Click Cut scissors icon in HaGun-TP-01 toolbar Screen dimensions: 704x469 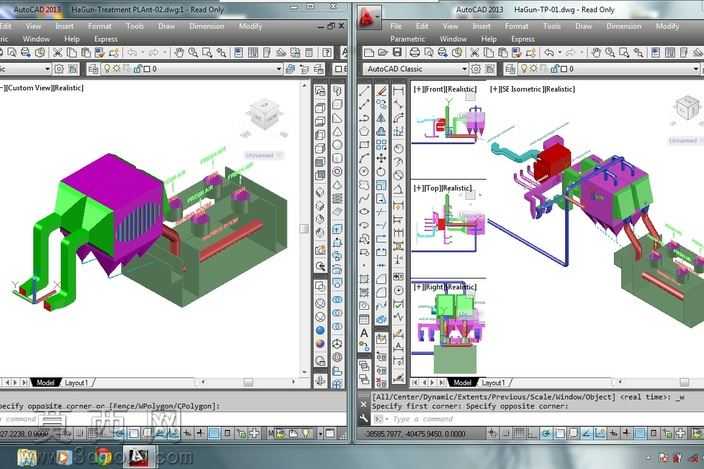click(x=475, y=53)
